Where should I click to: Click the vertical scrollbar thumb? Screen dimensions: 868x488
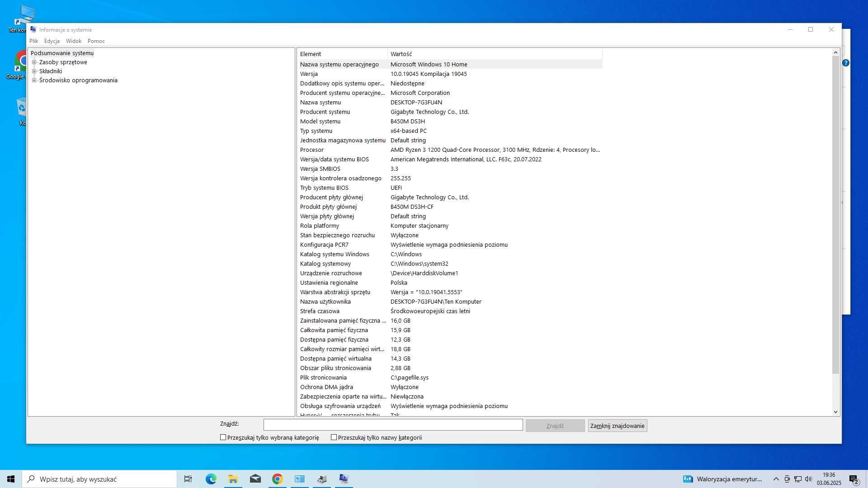coord(835,215)
